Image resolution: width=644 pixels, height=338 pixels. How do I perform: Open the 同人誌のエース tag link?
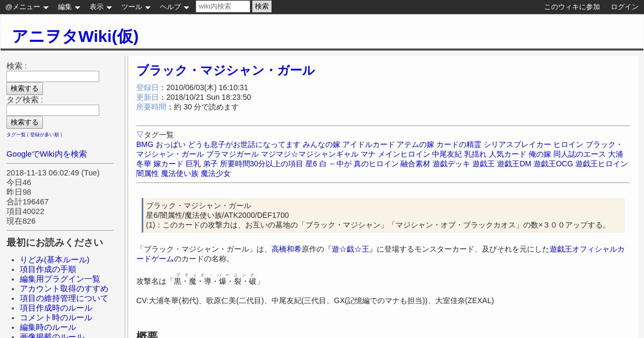click(580, 154)
